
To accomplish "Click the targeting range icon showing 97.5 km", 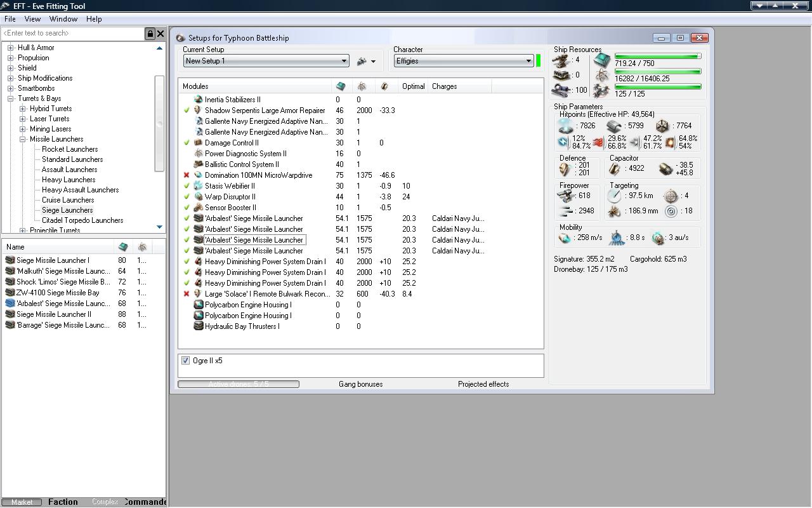I will pyautogui.click(x=615, y=196).
